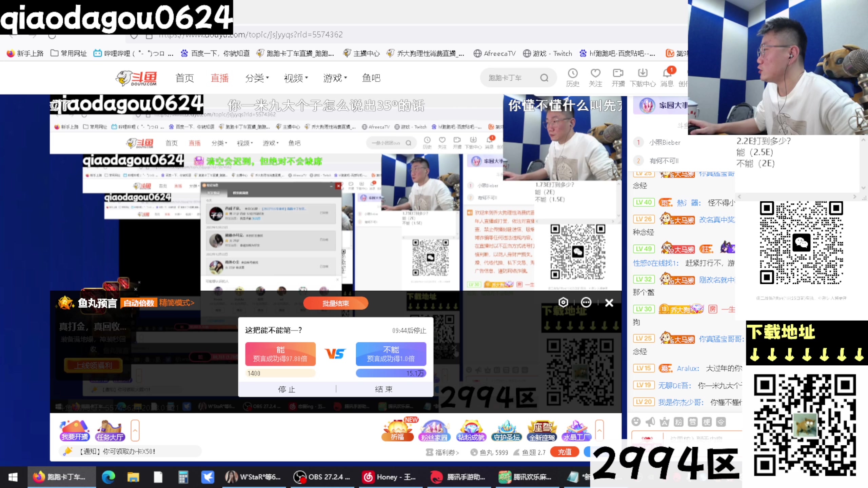Click the horizontal scrollbar under the 2.2E text box

797,197
